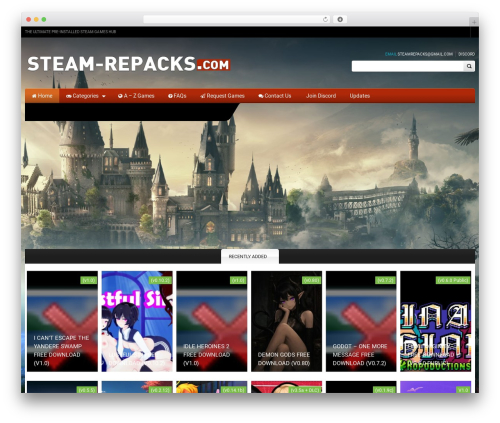This screenshot has height=423, width=500.
Task: Click the macOS green maximize window button
Action: coord(44,20)
